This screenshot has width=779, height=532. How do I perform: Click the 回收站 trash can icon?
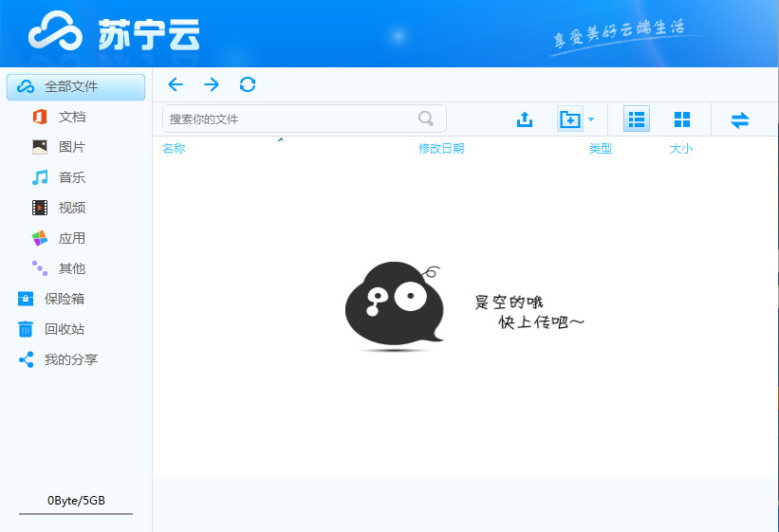pyautogui.click(x=26, y=329)
